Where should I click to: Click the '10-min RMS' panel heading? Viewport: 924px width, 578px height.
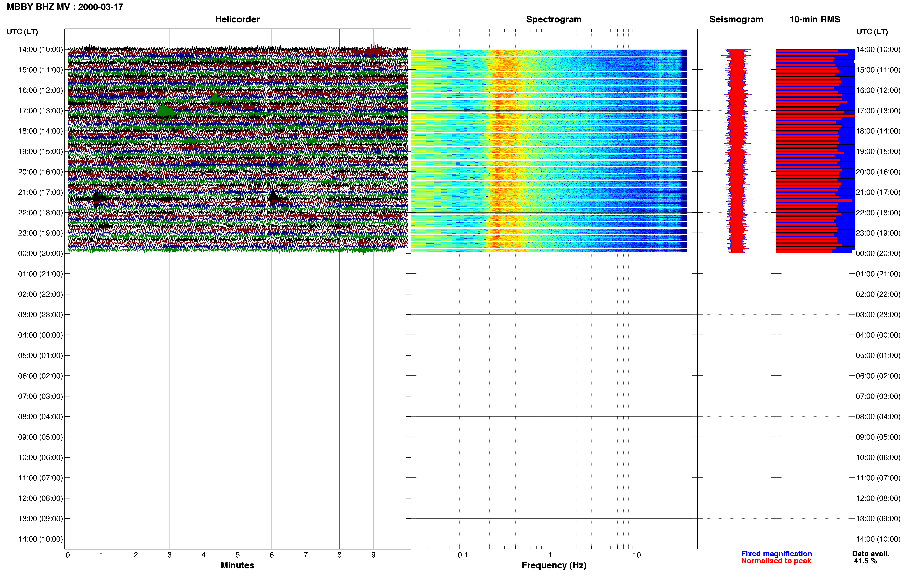pos(815,19)
